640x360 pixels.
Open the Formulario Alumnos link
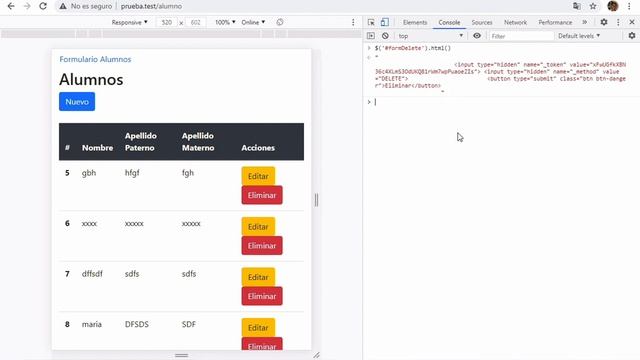click(95, 59)
